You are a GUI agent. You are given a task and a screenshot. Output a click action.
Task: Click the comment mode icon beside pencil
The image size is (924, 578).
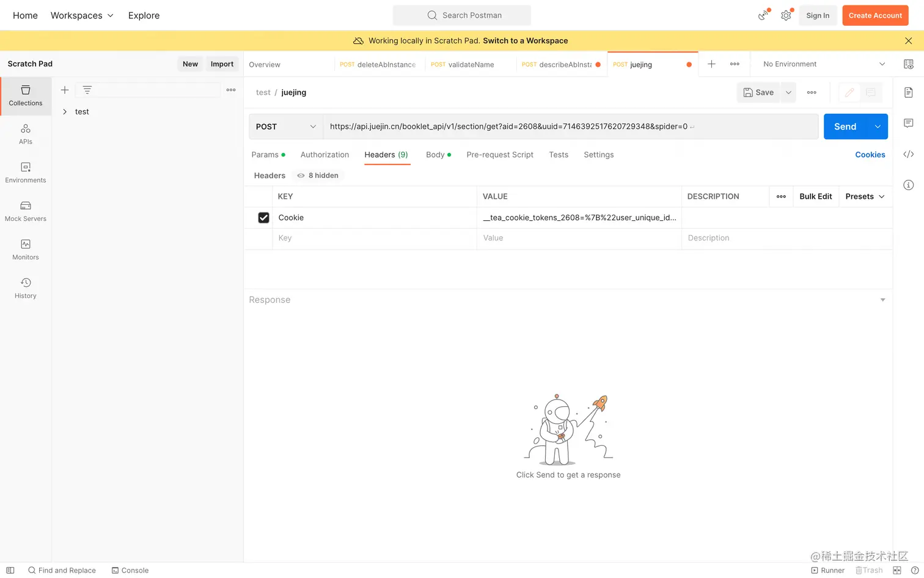coord(871,92)
